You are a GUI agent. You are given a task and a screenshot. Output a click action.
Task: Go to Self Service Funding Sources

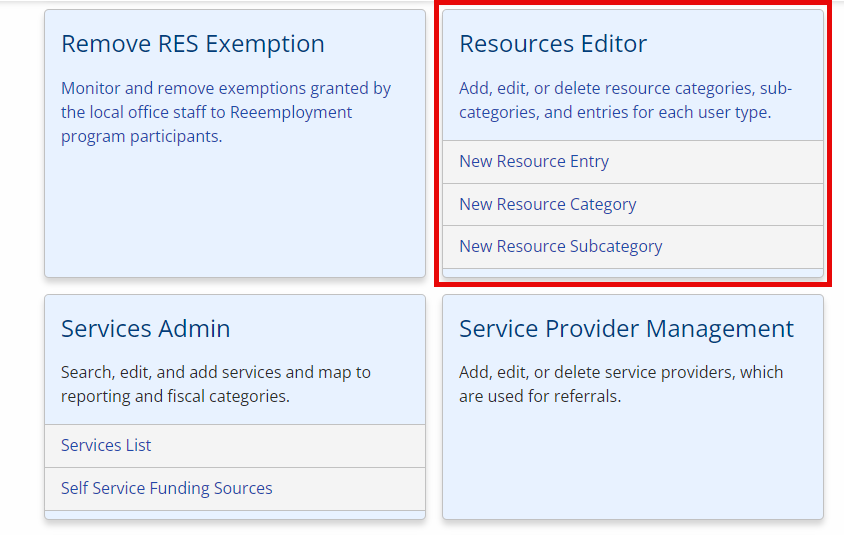click(x=167, y=489)
